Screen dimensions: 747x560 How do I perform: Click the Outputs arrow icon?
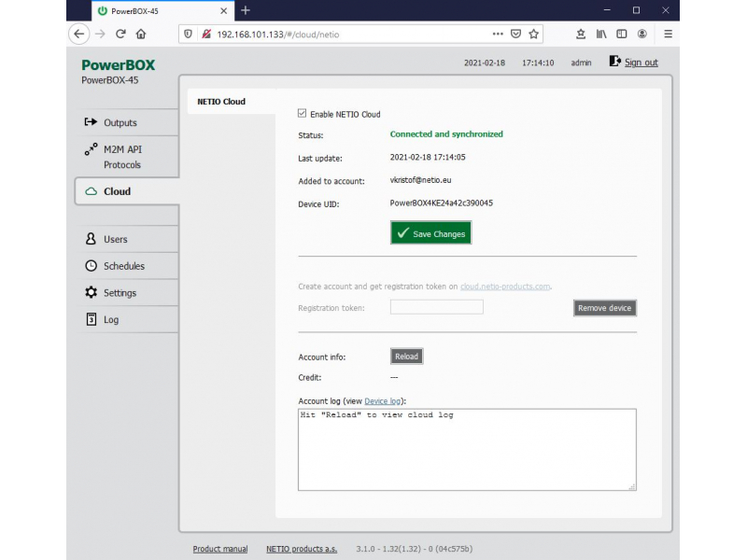click(x=91, y=122)
